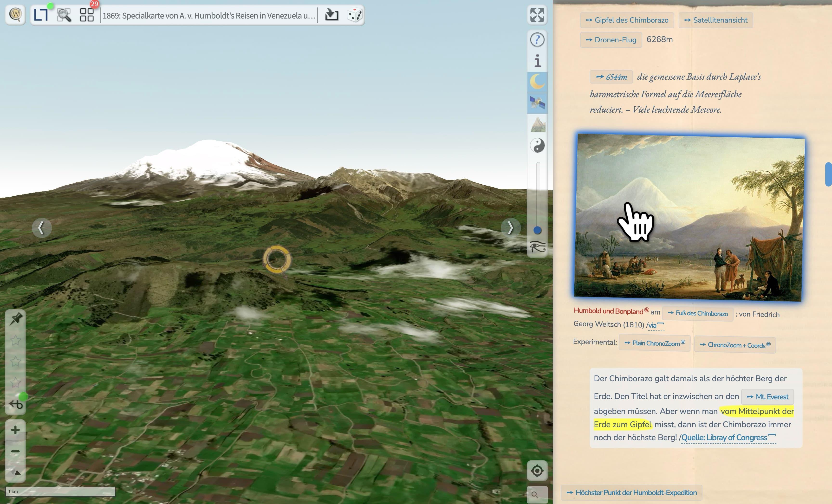Open 'Quelle: Libray of Congress' link

click(x=728, y=438)
